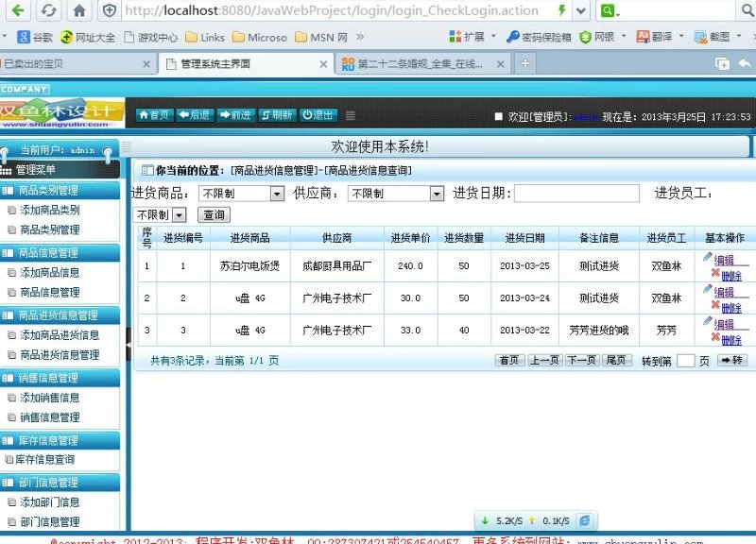Click the 首页 home toolbar button
The image size is (756, 544).
[x=154, y=115]
